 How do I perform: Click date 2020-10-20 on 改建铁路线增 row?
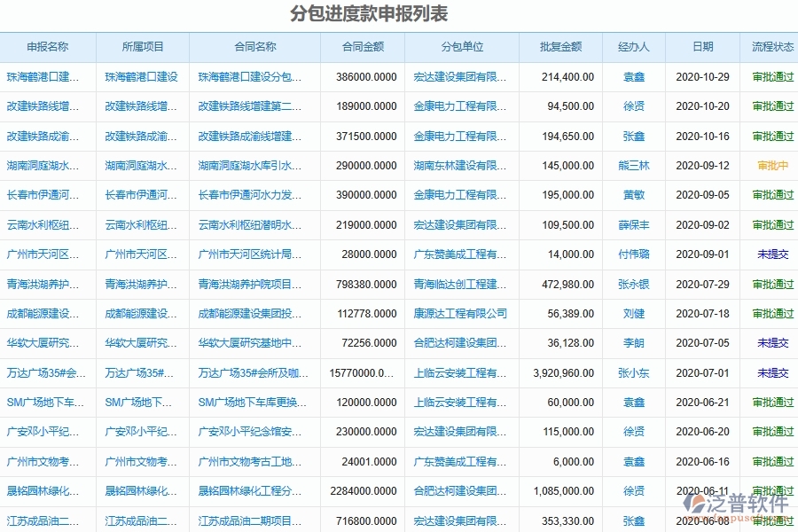pos(701,106)
